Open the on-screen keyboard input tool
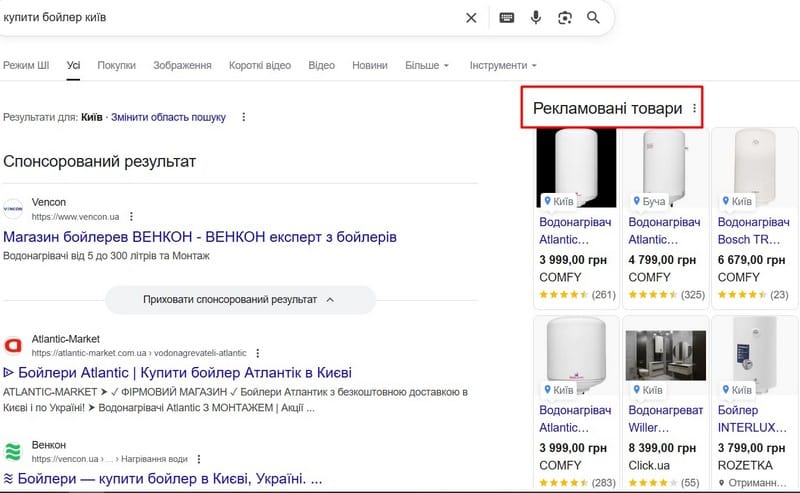Screen dimensions: 800x493 (506, 18)
